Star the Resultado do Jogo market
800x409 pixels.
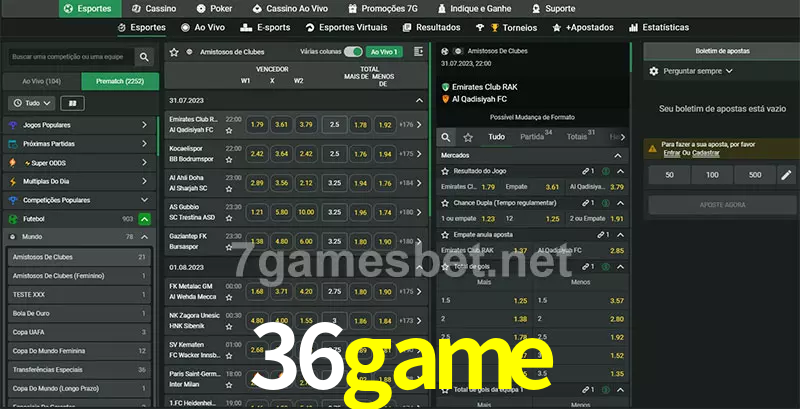(445, 171)
